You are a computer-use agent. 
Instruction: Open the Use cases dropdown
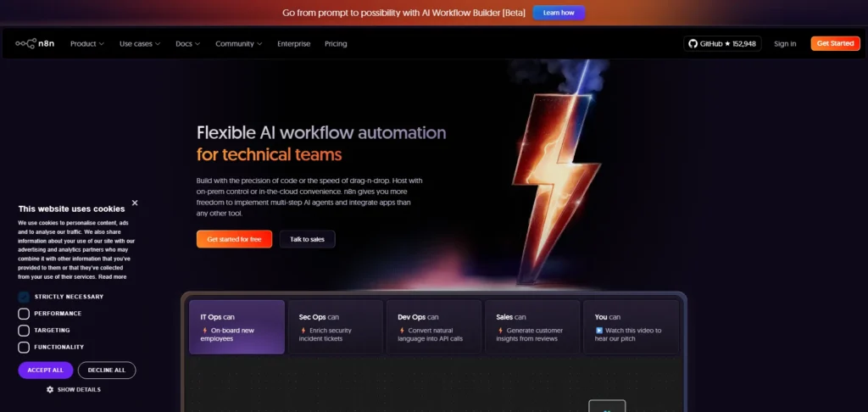click(x=140, y=44)
